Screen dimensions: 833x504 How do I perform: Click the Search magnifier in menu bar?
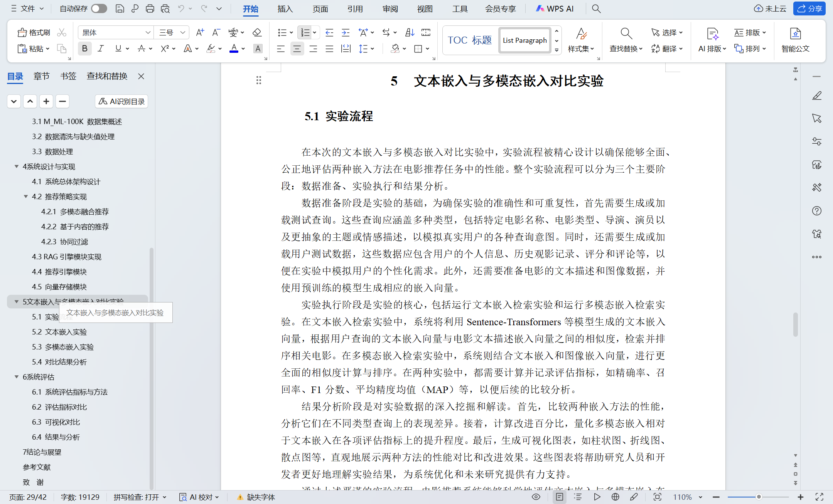(x=596, y=8)
